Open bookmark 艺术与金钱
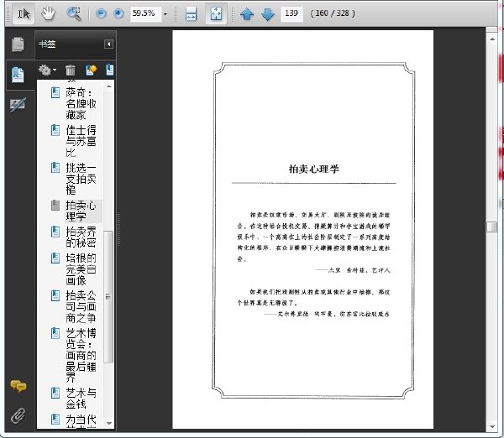Screen dimensions: 504x438 pos(81,398)
